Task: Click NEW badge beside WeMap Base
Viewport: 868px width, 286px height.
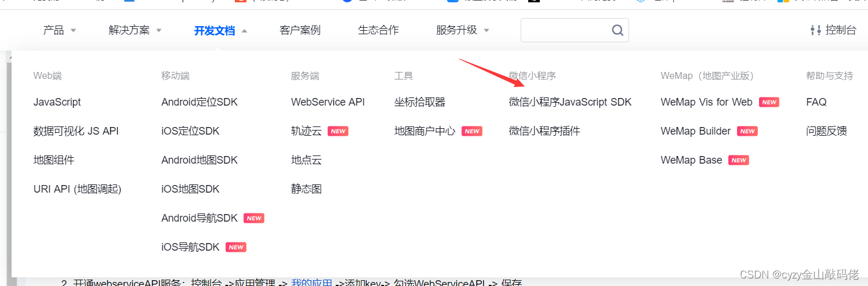Action: pyautogui.click(x=739, y=160)
